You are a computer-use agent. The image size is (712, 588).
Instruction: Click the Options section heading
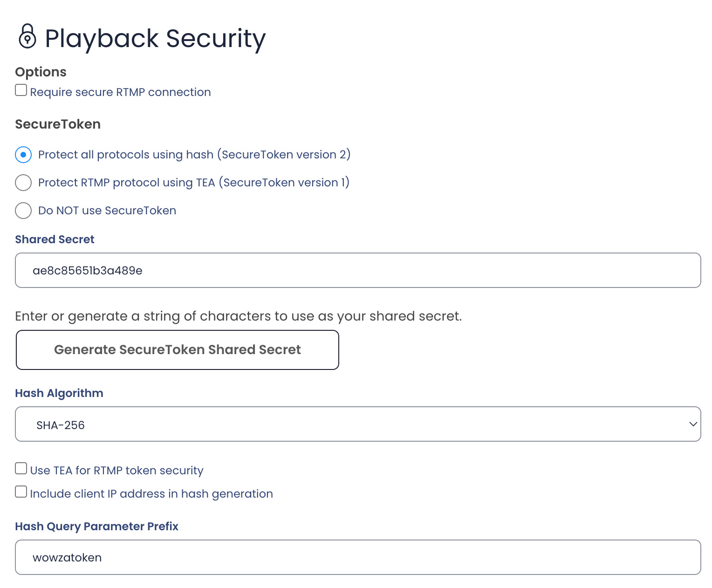point(41,72)
